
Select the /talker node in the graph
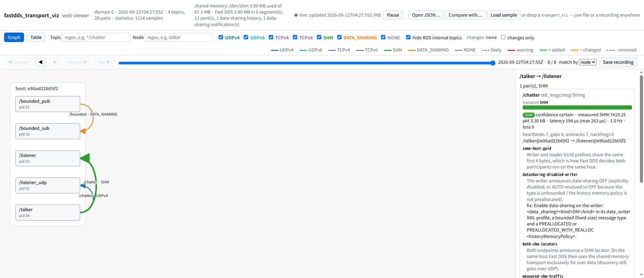coord(48,212)
